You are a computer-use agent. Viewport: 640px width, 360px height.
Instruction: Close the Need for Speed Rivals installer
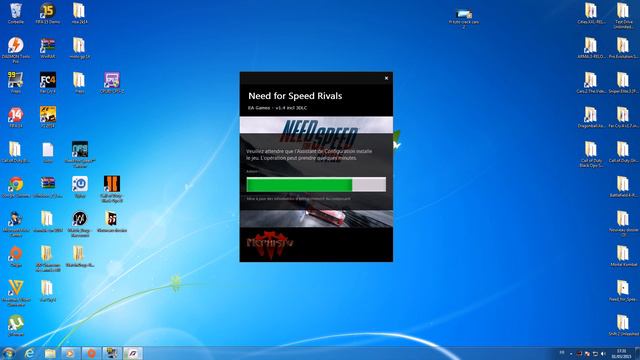pyautogui.click(x=386, y=78)
